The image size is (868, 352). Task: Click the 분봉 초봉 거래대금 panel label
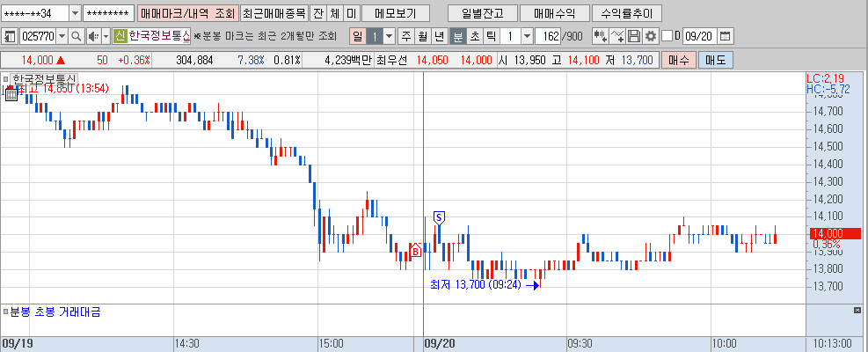55,312
